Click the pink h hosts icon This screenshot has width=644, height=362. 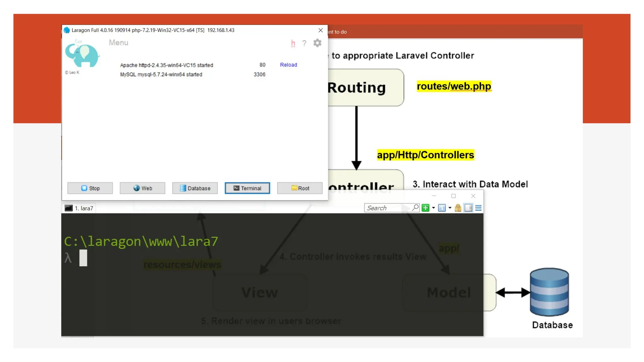pyautogui.click(x=293, y=43)
